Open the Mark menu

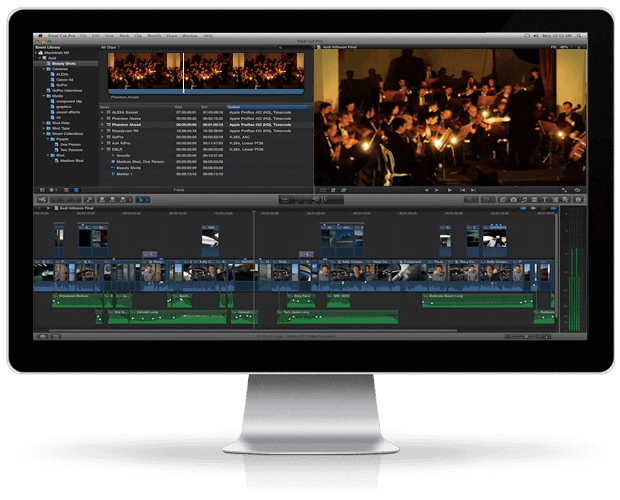click(124, 36)
